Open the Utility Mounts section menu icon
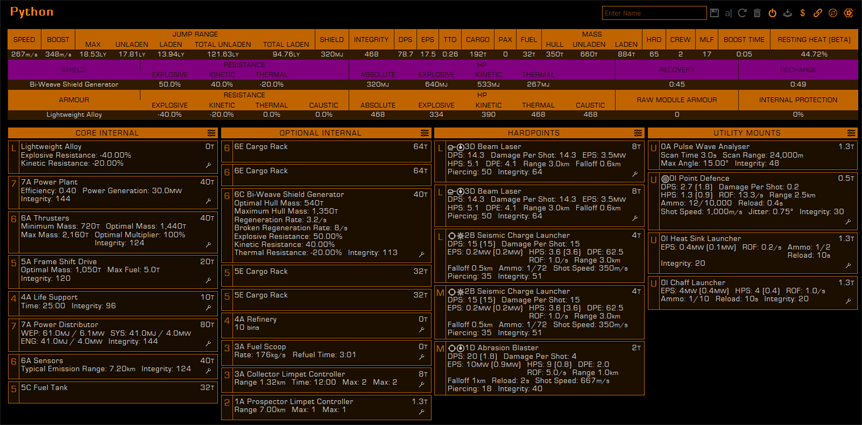Screen dimensions: 862x425 click(x=852, y=133)
